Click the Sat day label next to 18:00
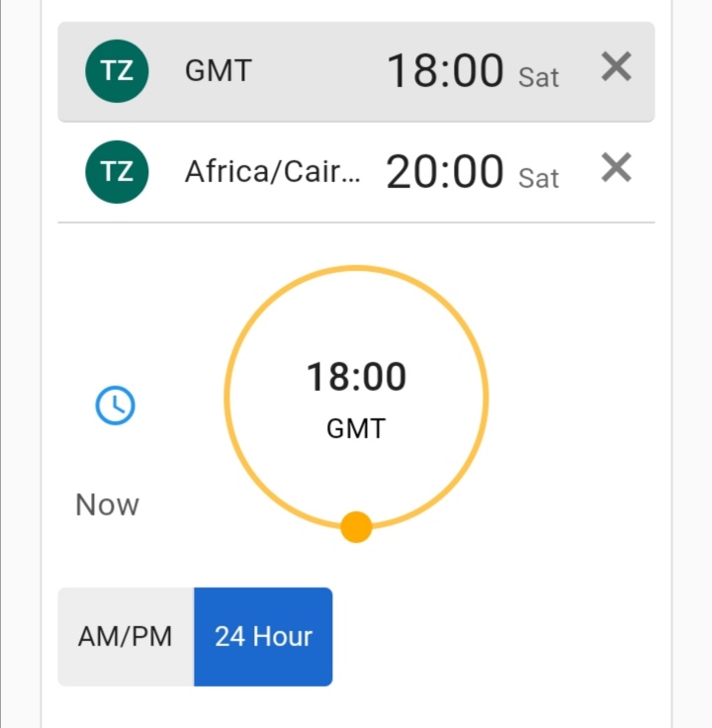Viewport: 712px width, 728px height. [539, 77]
